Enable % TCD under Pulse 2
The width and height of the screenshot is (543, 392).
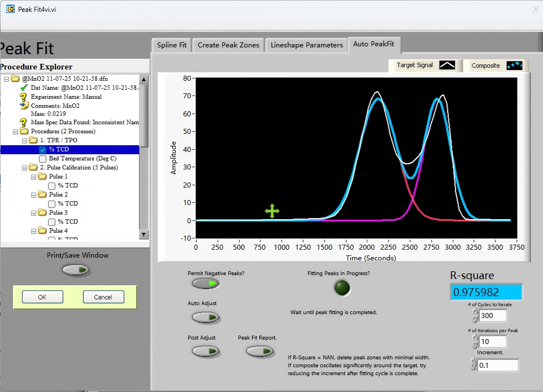(x=51, y=203)
